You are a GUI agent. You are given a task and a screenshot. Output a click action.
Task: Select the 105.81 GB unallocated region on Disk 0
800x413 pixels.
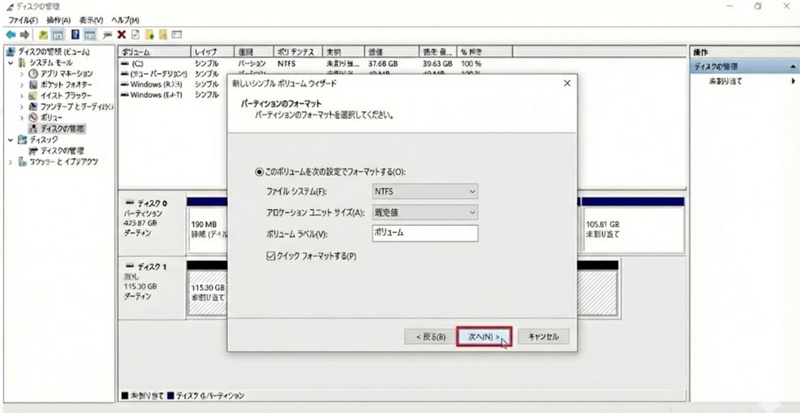(632, 229)
